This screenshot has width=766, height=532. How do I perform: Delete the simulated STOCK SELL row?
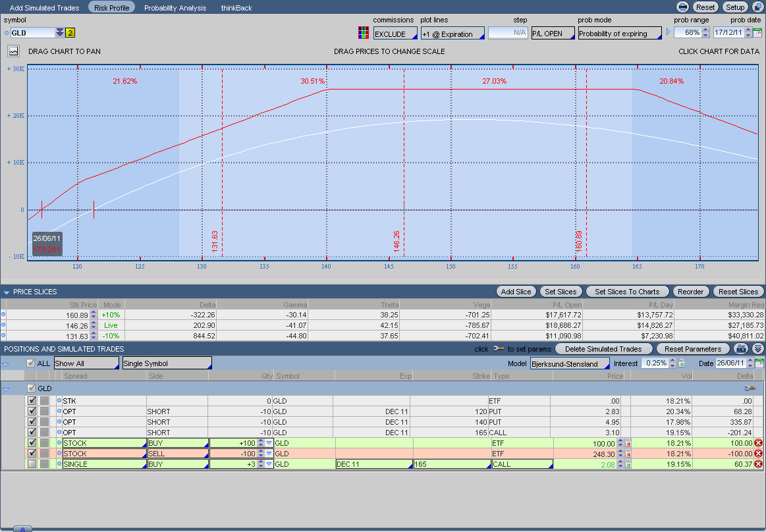pyautogui.click(x=758, y=454)
